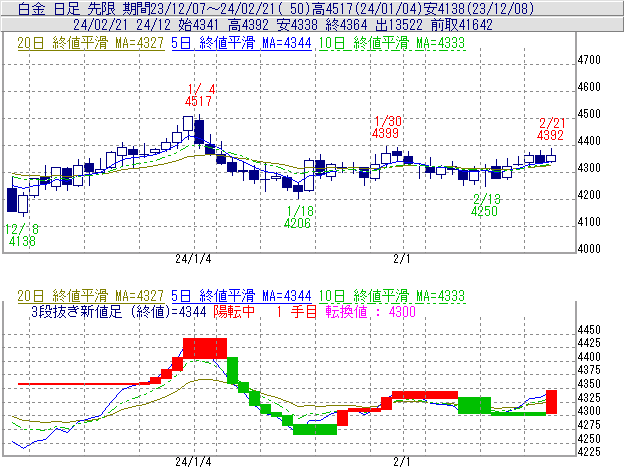This screenshot has height=475, width=624.
Task: Click the 1/18 4206 low label
Action: pyautogui.click(x=298, y=217)
